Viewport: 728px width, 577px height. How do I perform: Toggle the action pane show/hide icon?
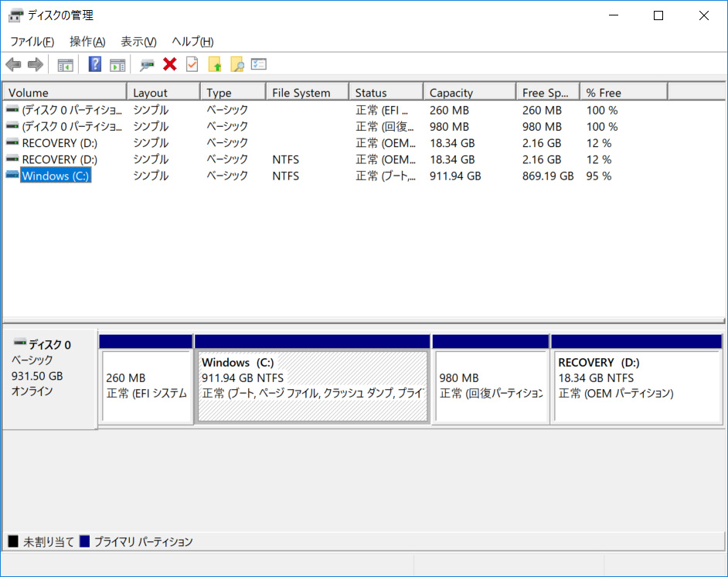[117, 64]
